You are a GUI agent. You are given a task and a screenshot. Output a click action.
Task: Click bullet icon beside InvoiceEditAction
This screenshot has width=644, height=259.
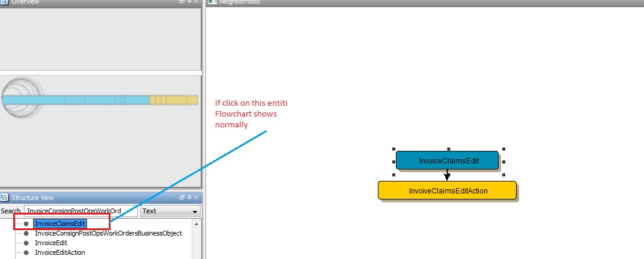coord(26,252)
